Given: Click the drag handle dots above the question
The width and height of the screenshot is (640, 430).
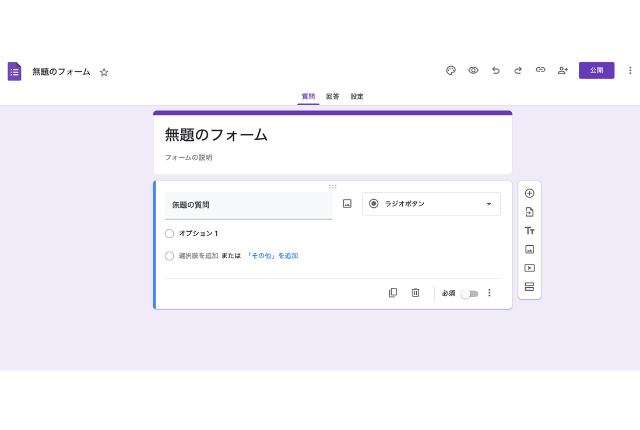Looking at the screenshot, I should click(x=333, y=187).
